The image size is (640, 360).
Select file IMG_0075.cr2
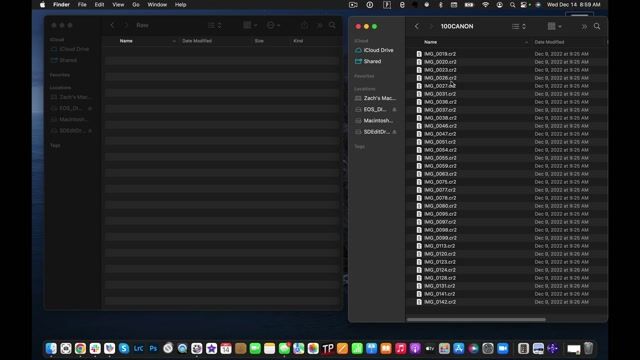coord(440,182)
